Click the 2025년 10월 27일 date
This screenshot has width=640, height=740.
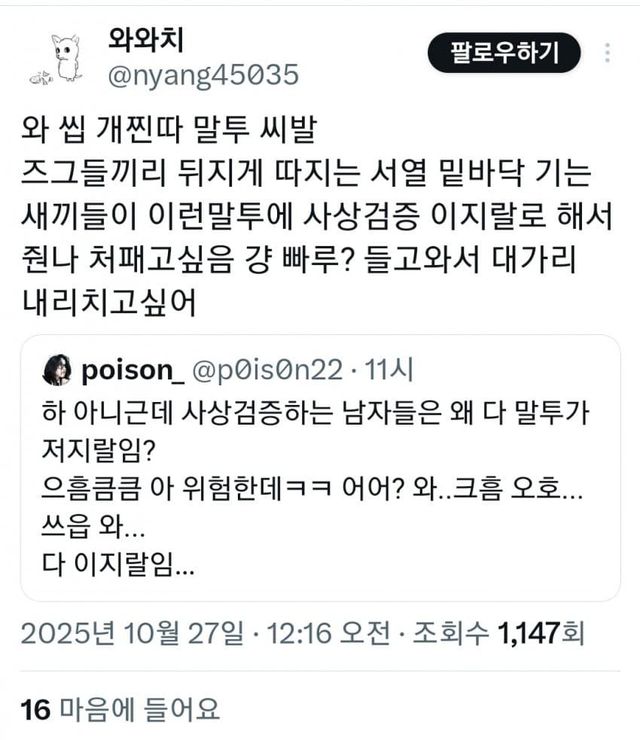click(x=133, y=633)
